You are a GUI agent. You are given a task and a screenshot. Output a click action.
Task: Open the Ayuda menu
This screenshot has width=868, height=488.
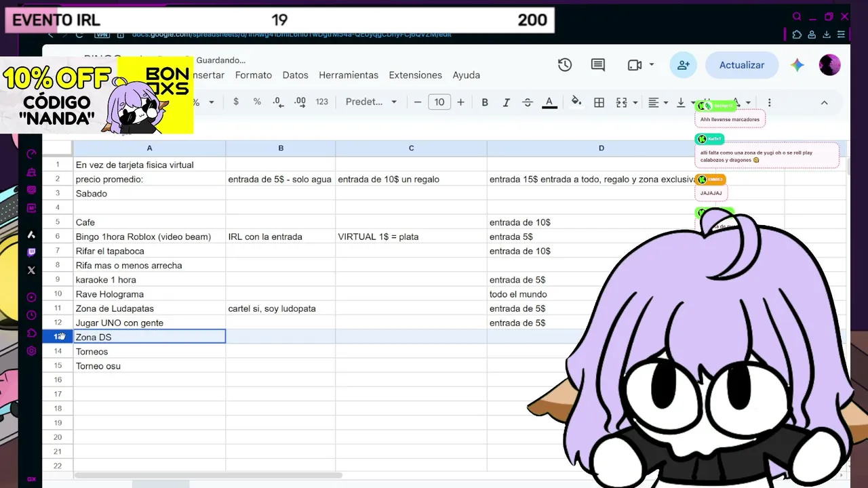tap(467, 75)
